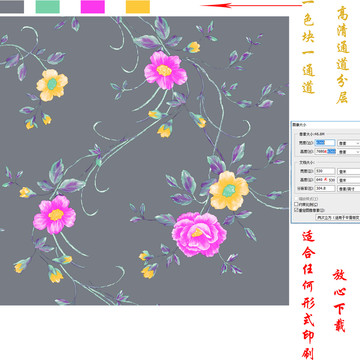
Task: Click the yellow-orange color block swatch
Action: click(138, 7)
